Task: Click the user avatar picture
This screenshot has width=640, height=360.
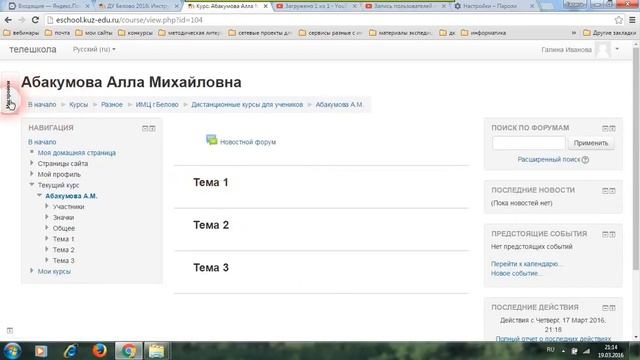Action: click(x=603, y=50)
